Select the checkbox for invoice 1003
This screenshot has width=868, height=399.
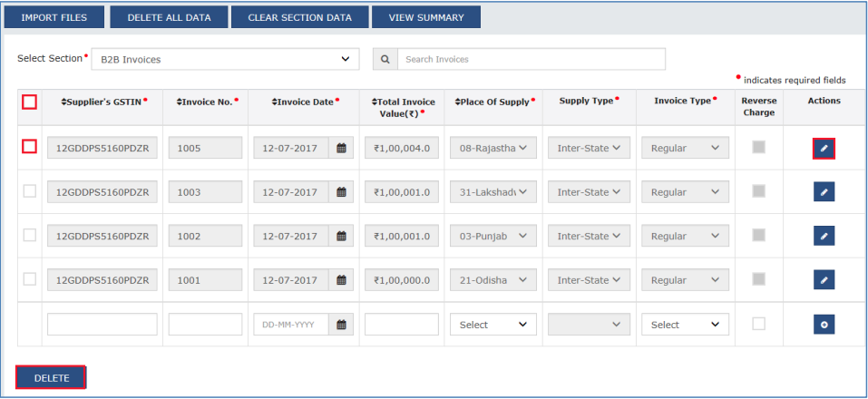29,191
